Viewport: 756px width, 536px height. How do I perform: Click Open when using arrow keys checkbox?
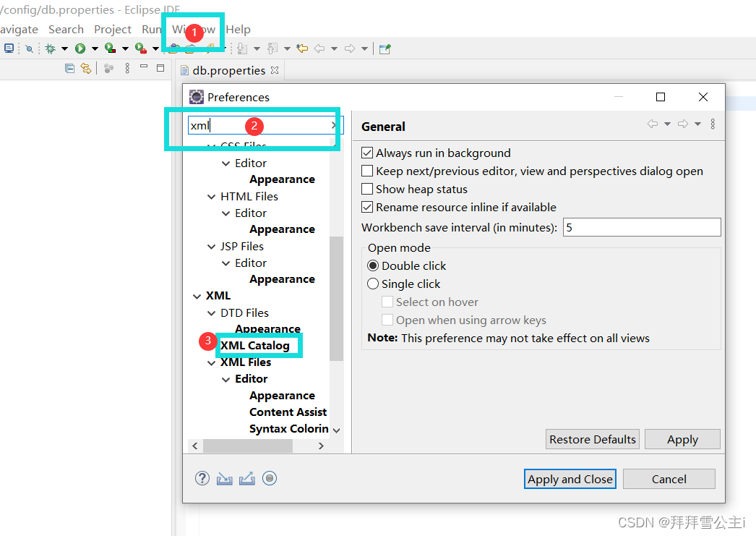[x=387, y=320]
